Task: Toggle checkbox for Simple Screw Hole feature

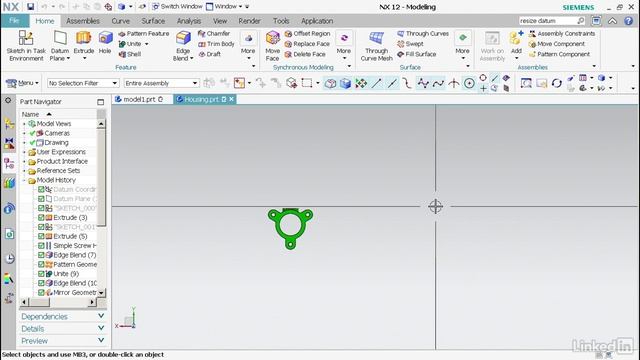Action: (41, 246)
